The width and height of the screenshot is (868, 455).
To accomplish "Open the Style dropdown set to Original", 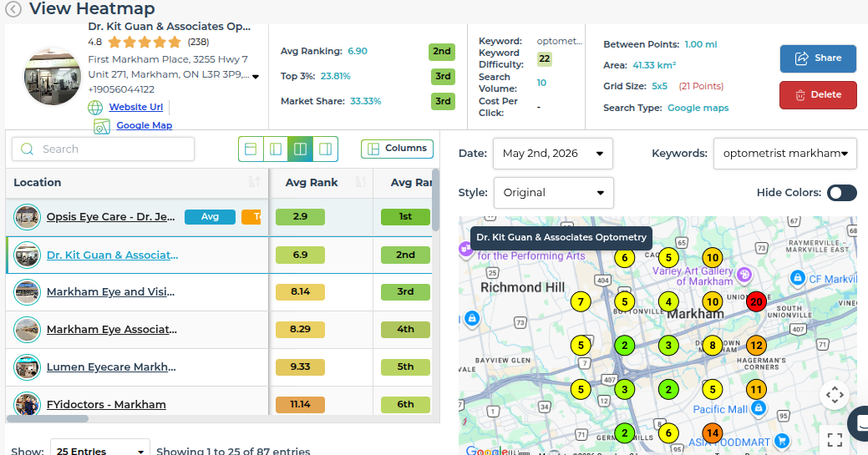I will (553, 193).
